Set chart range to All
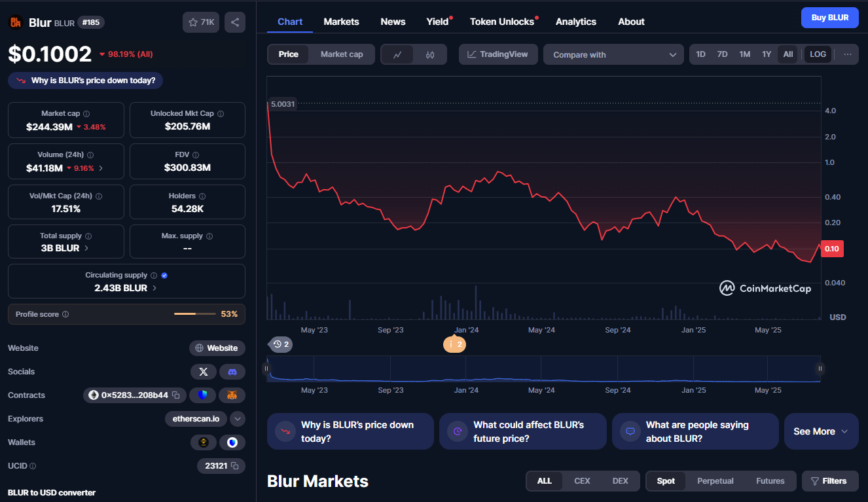This screenshot has width=868, height=502. (788, 54)
